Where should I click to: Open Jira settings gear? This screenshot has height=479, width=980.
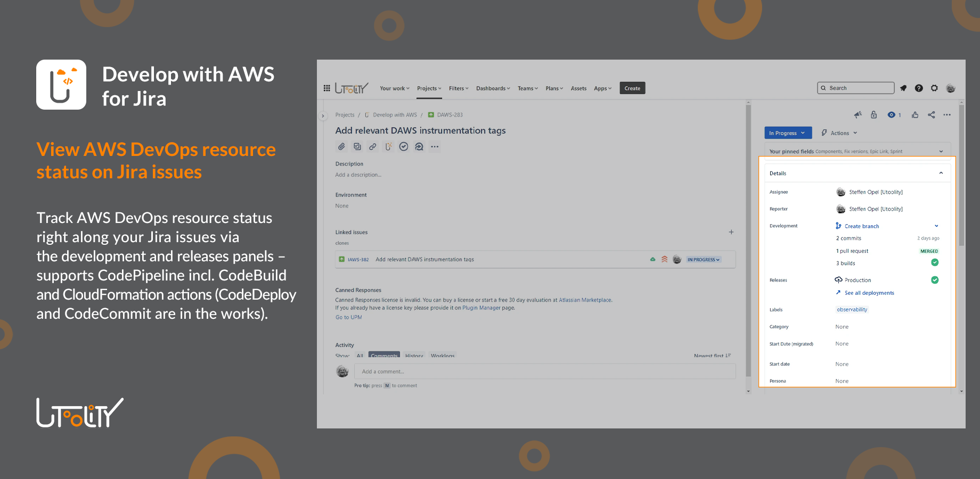pos(934,88)
